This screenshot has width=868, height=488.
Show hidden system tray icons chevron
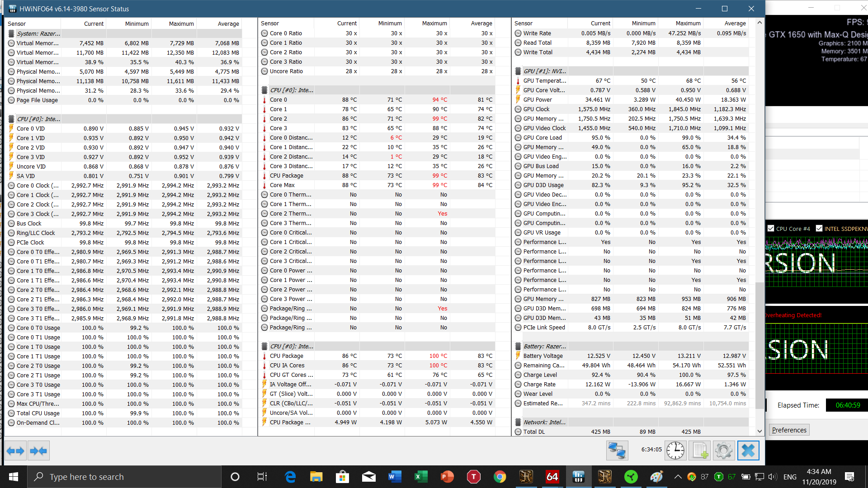(678, 477)
